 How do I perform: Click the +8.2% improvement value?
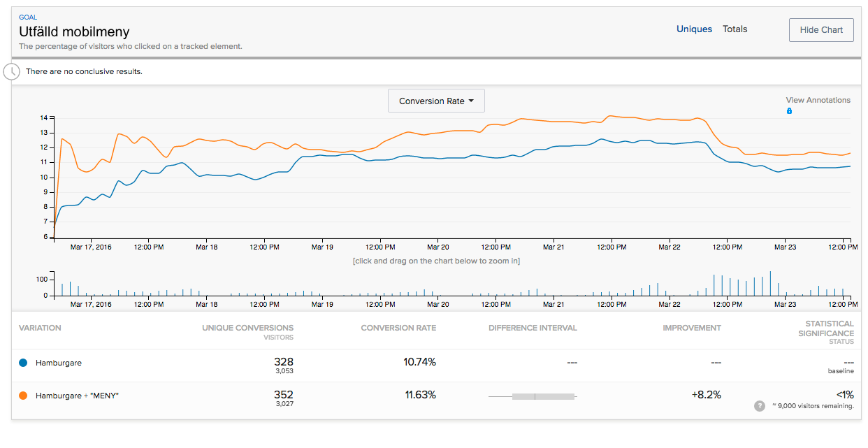706,395
